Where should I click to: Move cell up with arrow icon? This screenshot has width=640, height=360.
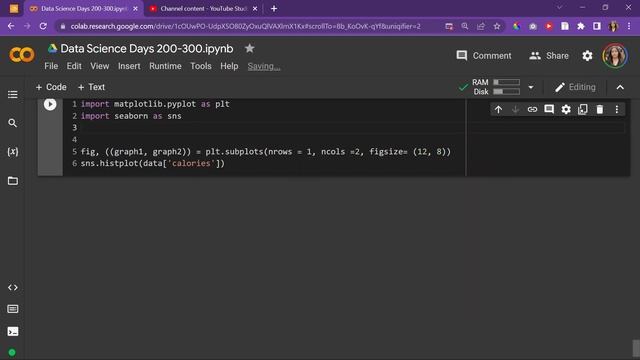tap(498, 109)
